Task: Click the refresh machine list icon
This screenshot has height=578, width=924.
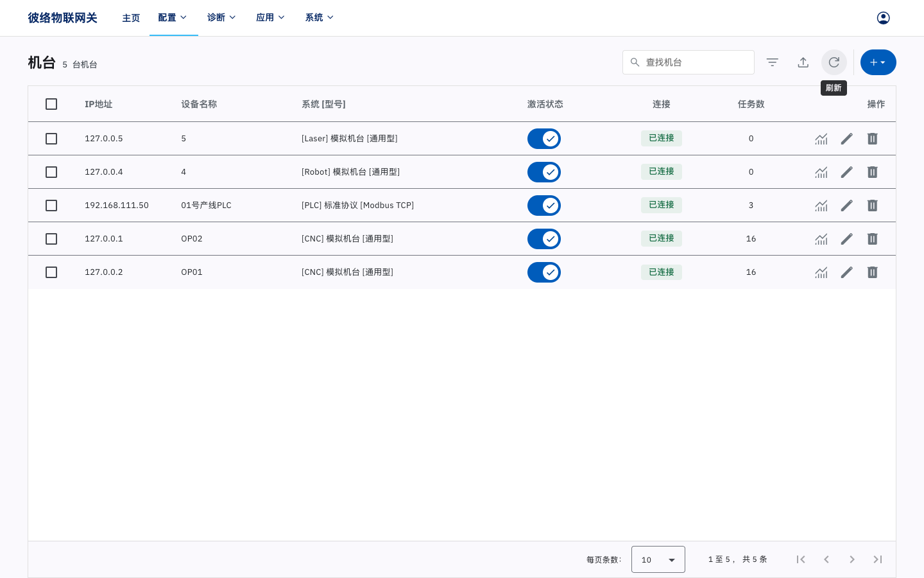Action: coord(834,62)
